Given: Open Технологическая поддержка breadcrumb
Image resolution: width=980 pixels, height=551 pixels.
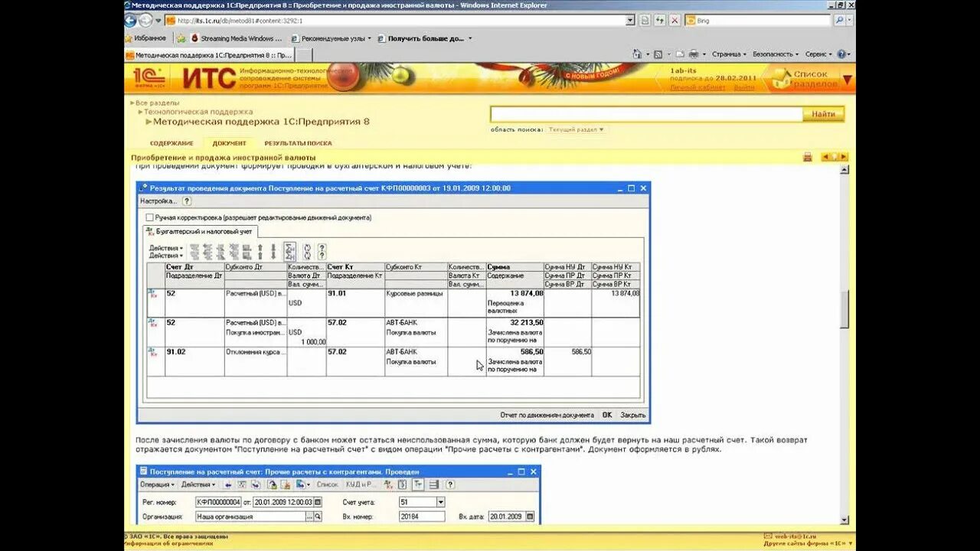Looking at the screenshot, I should [198, 112].
